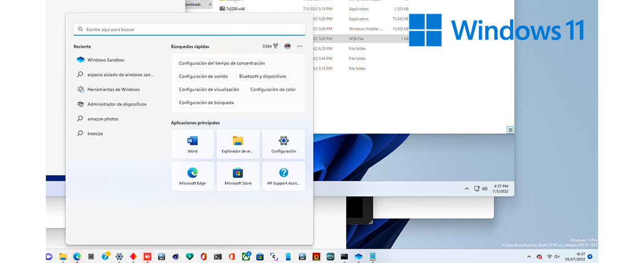Click the 'Escribe aquí para buscar' search box

click(x=189, y=29)
